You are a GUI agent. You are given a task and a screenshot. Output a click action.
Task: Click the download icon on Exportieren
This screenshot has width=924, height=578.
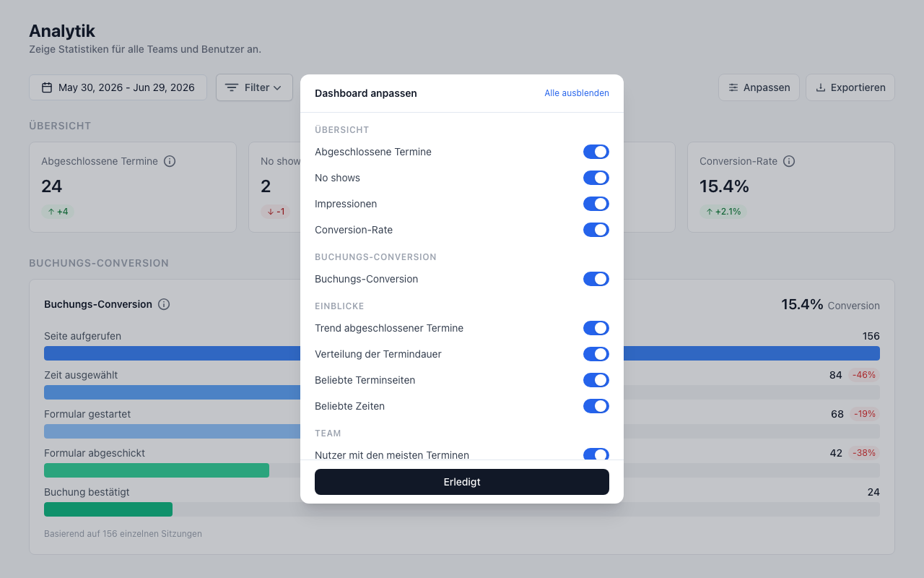[x=821, y=87]
